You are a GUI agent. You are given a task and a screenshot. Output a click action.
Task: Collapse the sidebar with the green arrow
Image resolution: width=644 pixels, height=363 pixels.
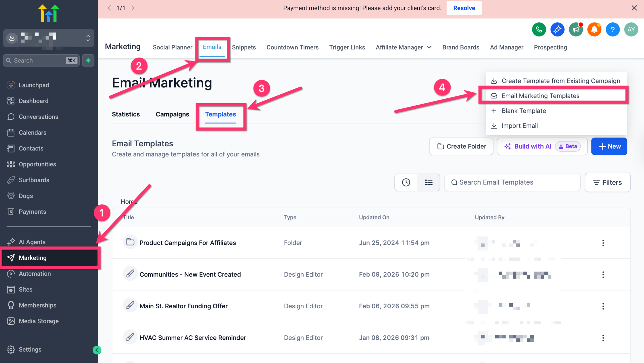pos(97,350)
